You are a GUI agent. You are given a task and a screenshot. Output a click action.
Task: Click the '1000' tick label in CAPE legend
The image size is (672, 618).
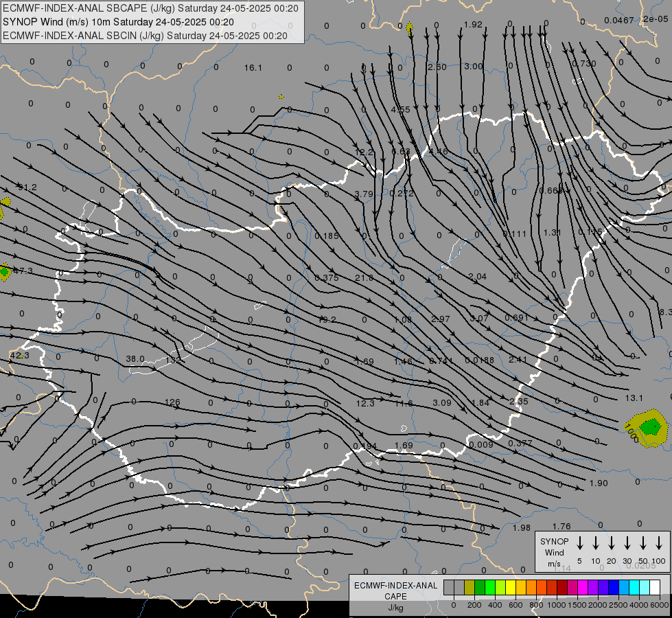[556, 605]
